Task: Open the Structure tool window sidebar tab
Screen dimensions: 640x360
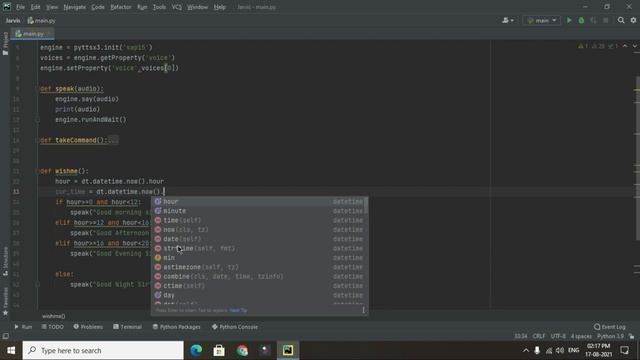Action: pos(5,261)
